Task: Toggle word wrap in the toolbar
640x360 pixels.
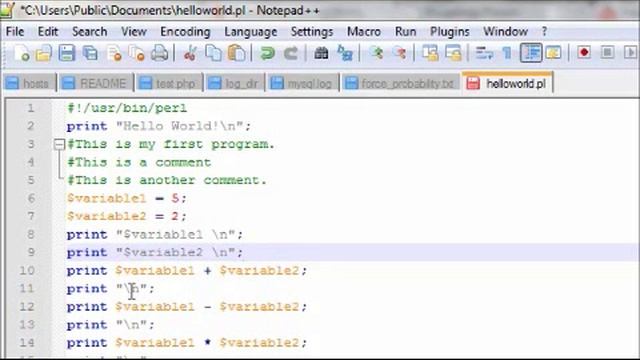Action: coord(484,53)
